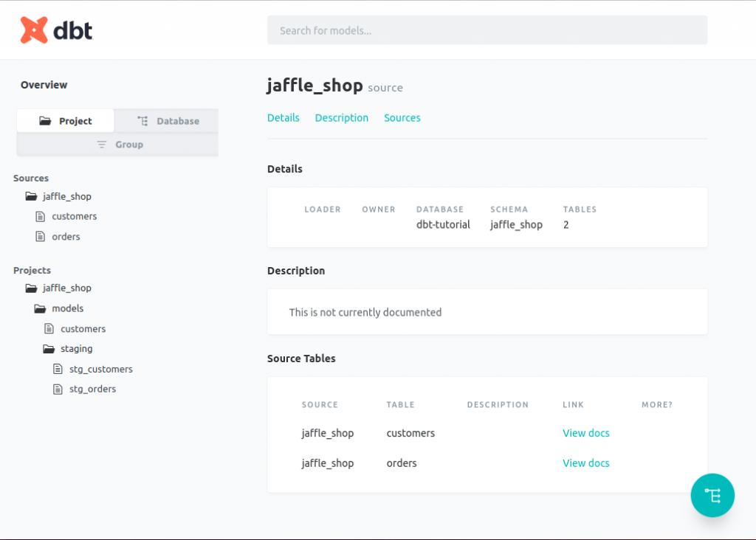Screen dimensions: 756x540
Task: Click the staging folder icon
Action: point(49,349)
